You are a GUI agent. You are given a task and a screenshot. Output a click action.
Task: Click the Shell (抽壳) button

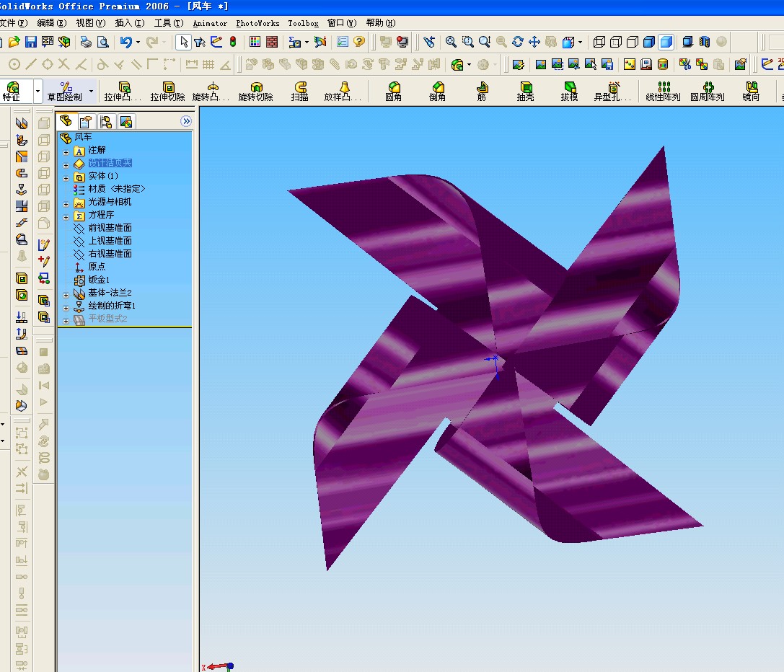coord(526,92)
